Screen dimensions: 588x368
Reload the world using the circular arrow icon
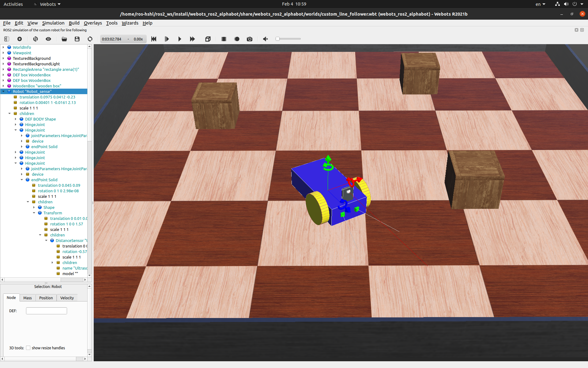(x=90, y=39)
